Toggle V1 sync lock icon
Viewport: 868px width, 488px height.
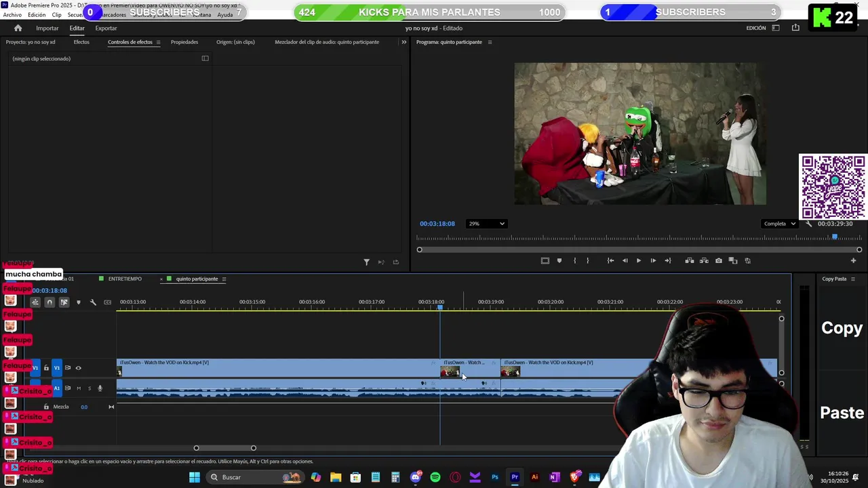pos(67,368)
